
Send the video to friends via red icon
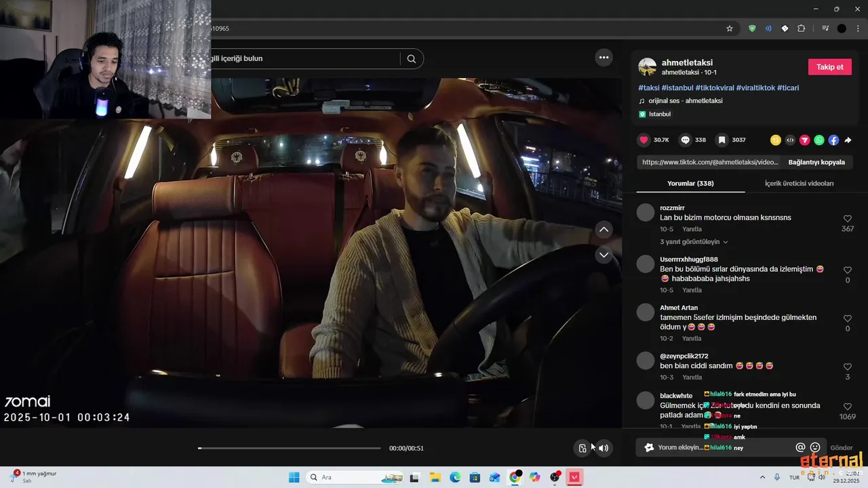click(x=804, y=140)
